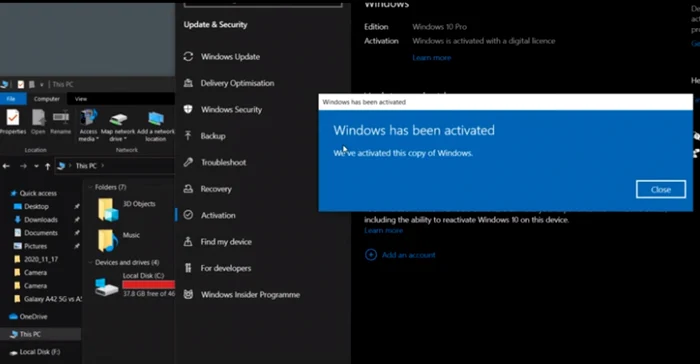Go forward in File Explorer
The height and width of the screenshot is (364, 700).
point(23,166)
